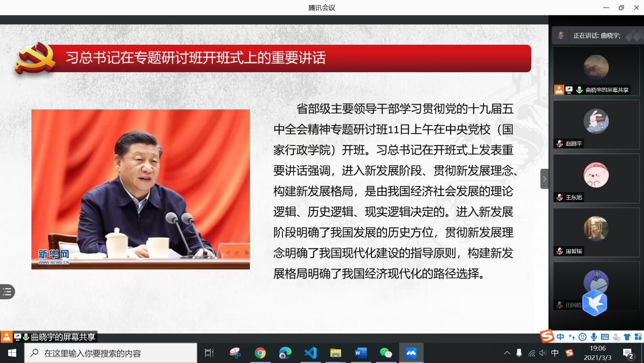Open Tencent Meeting from taskbar
Viewport: 644px width, 363px height.
[x=411, y=353]
